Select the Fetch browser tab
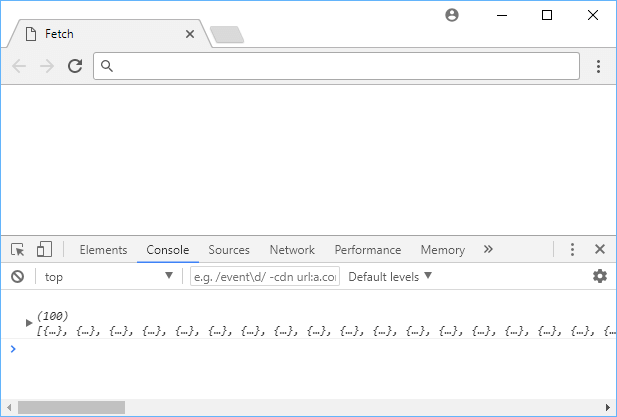617x417 pixels. coord(108,34)
